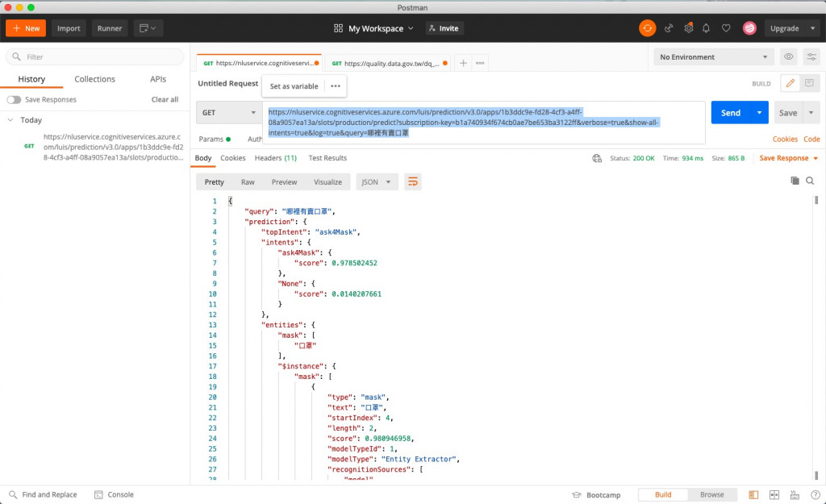This screenshot has height=504, width=826.
Task: Click environment quick look eye icon
Action: [788, 56]
